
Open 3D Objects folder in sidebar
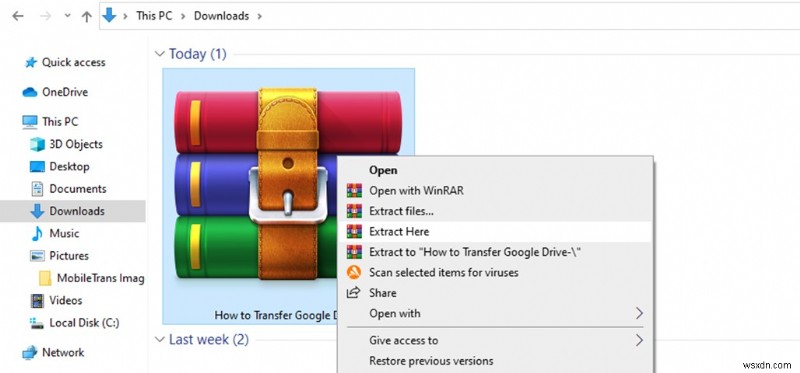coord(76,144)
